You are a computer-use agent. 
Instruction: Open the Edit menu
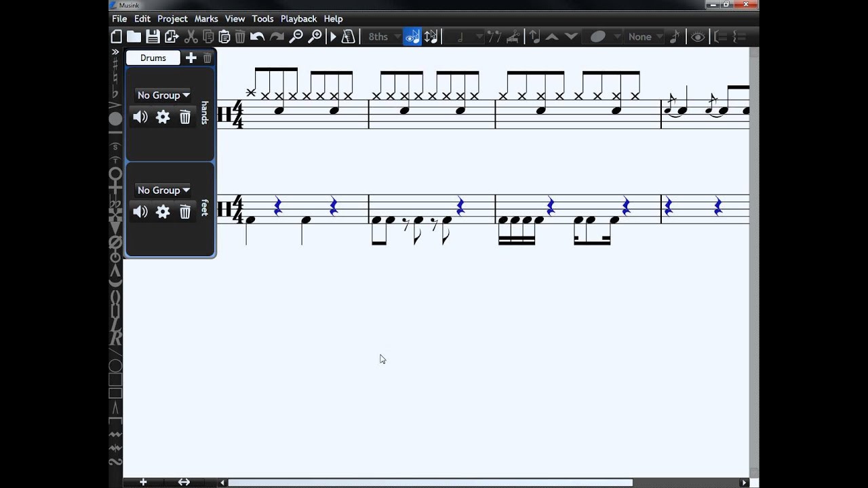142,19
